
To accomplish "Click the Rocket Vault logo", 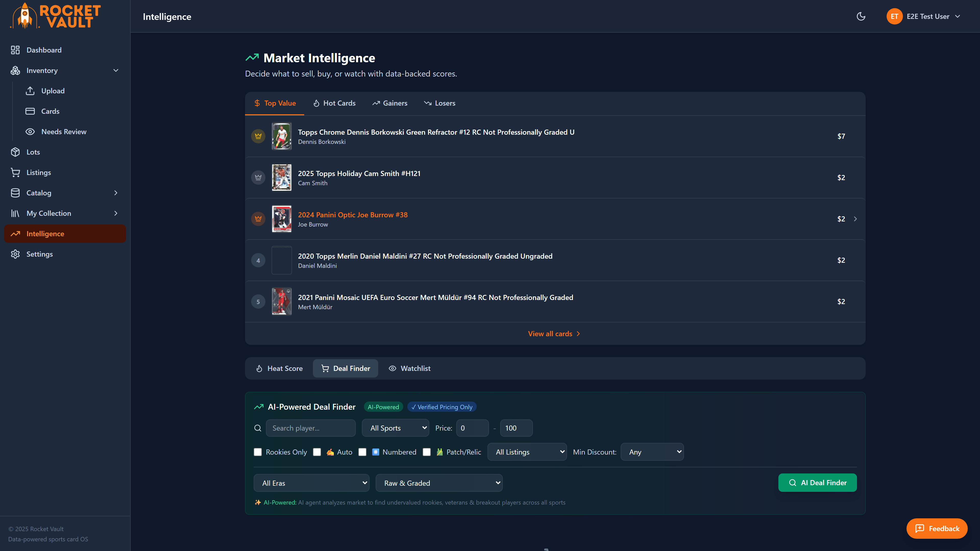I will pyautogui.click(x=55, y=16).
